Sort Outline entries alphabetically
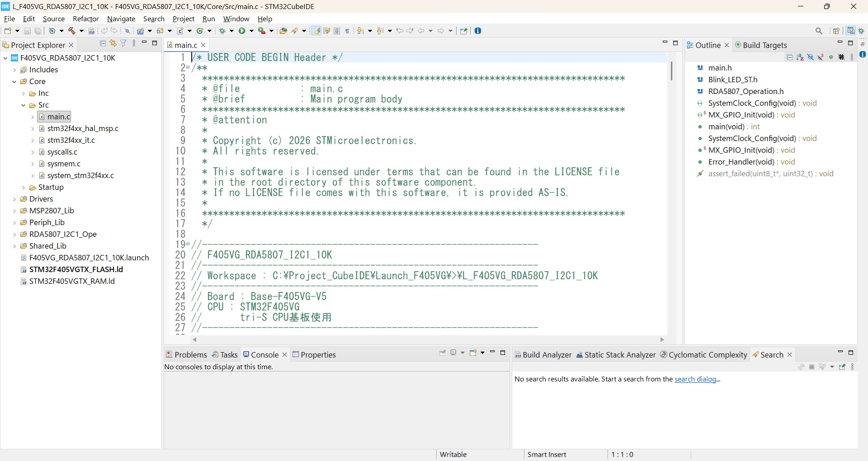868x461 pixels. click(x=800, y=57)
